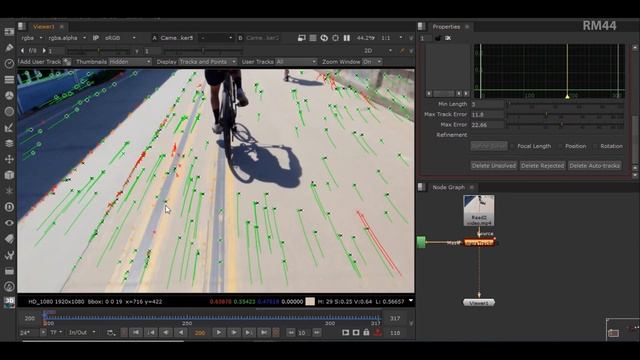The height and width of the screenshot is (360, 640).
Task: Open the MetaData tag icon menu
Action: pos(9,239)
